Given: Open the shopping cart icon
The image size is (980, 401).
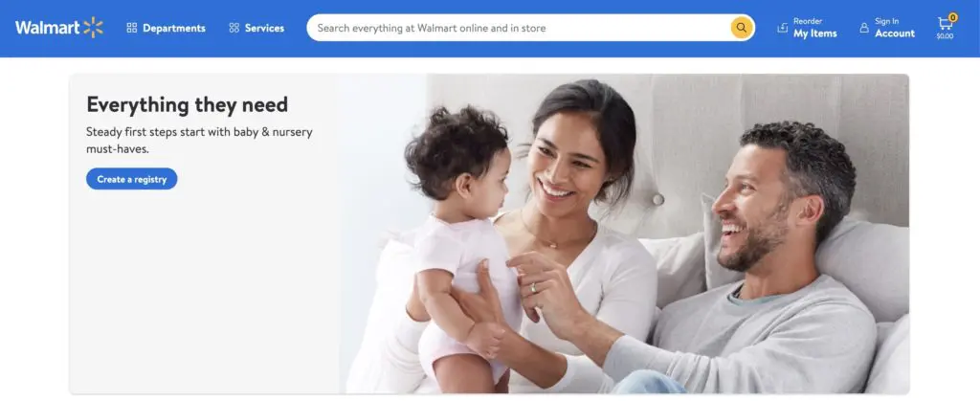Looking at the screenshot, I should 945,24.
